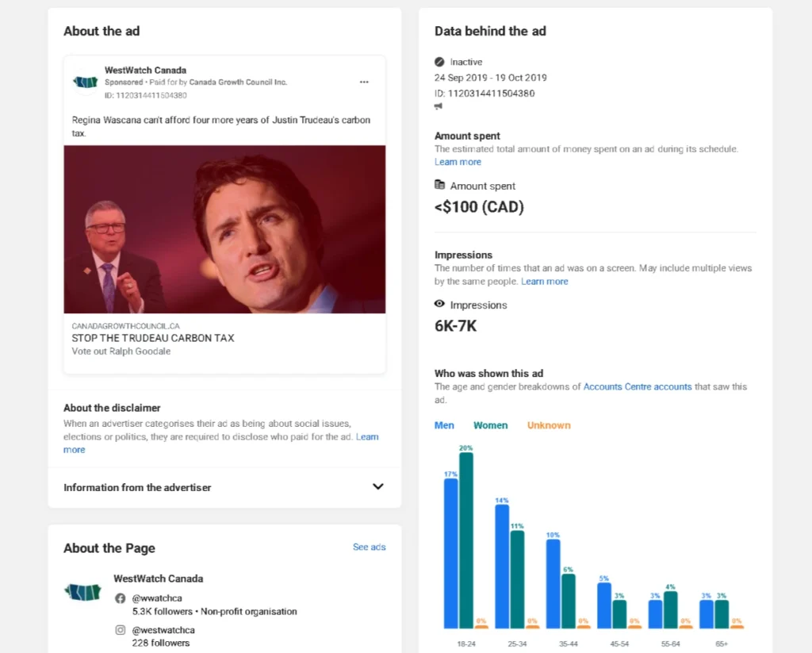Click the ad image of the two politicians
Viewport: 812px width, 653px height.
(x=224, y=229)
